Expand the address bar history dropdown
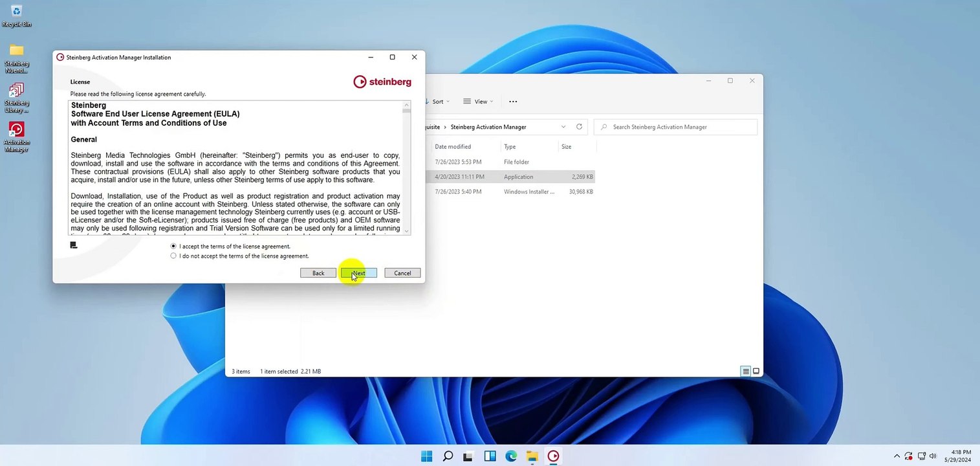980x466 pixels. point(563,127)
